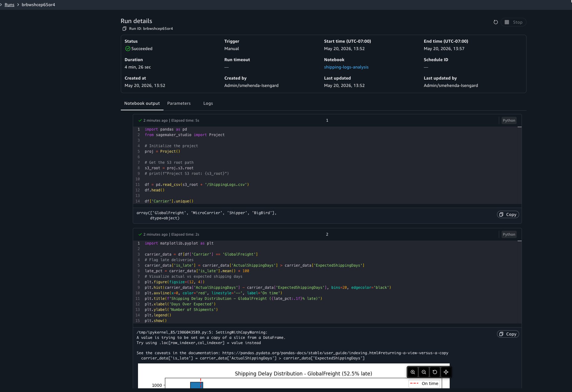The width and height of the screenshot is (572, 392).
Task: Collapse cell 1 code minimize bar
Action: (519, 127)
